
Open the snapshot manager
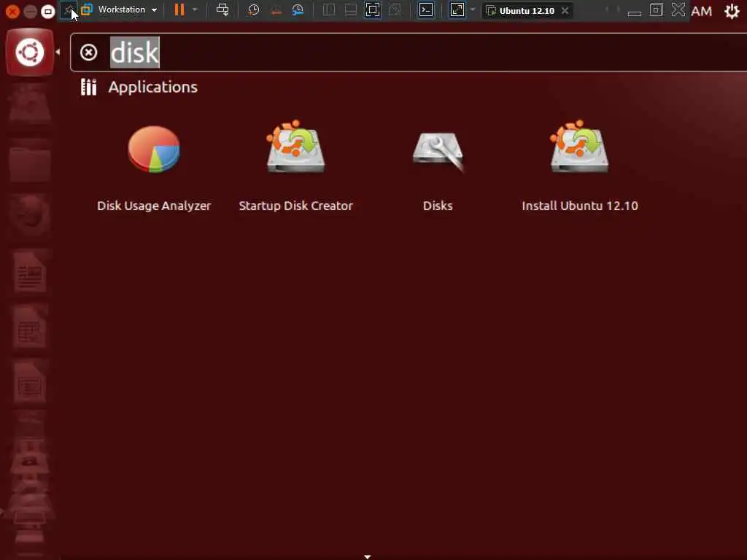coord(298,10)
